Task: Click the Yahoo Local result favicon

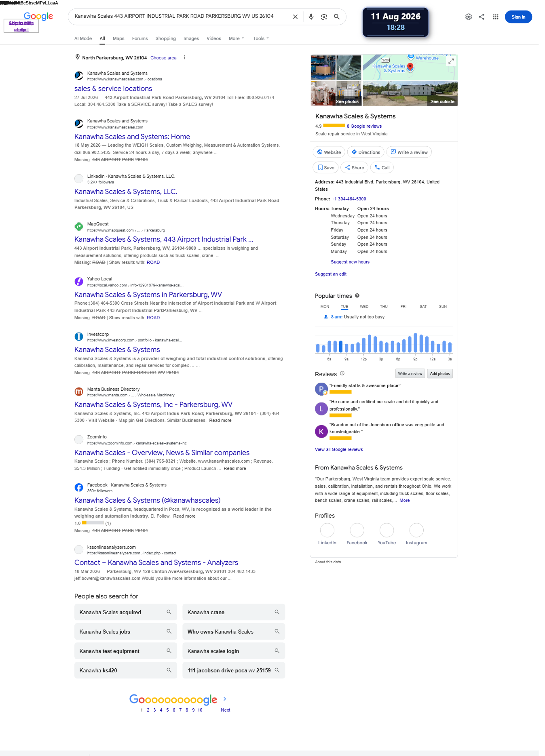Action: (79, 282)
